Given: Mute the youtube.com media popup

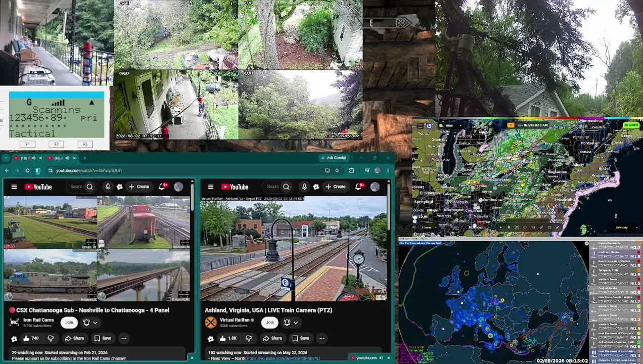Looking at the screenshot, I should [x=381, y=358].
